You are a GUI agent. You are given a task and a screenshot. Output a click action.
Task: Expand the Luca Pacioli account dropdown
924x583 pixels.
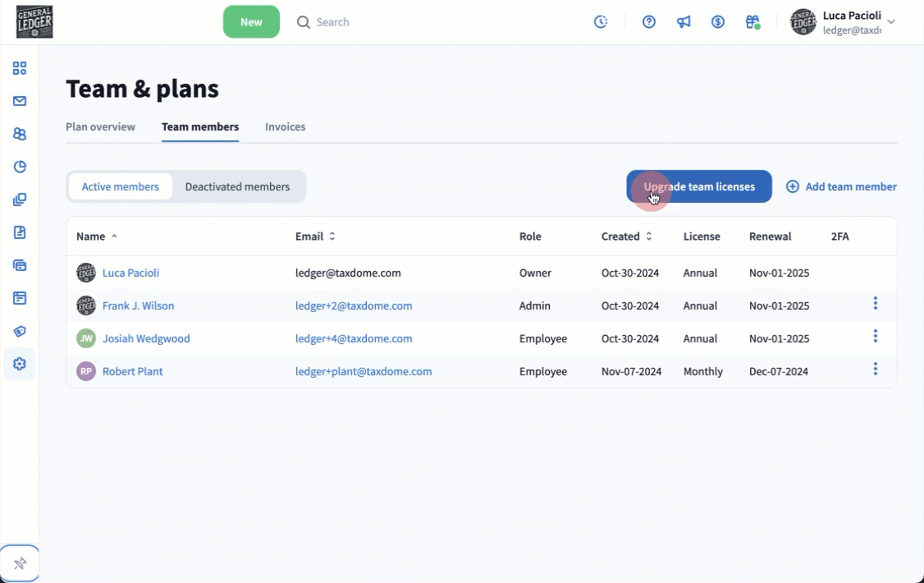coord(891,22)
